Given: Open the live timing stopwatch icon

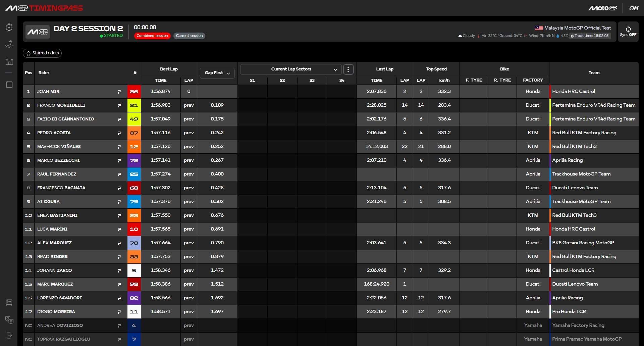Looking at the screenshot, I should [9, 27].
